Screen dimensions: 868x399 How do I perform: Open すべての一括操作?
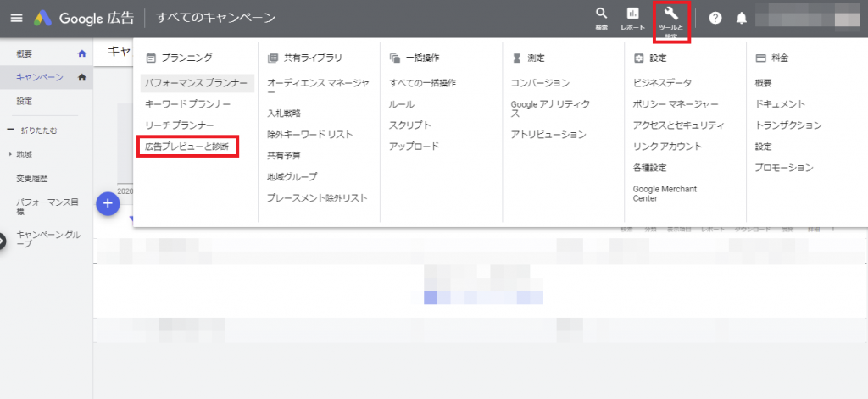click(x=422, y=83)
